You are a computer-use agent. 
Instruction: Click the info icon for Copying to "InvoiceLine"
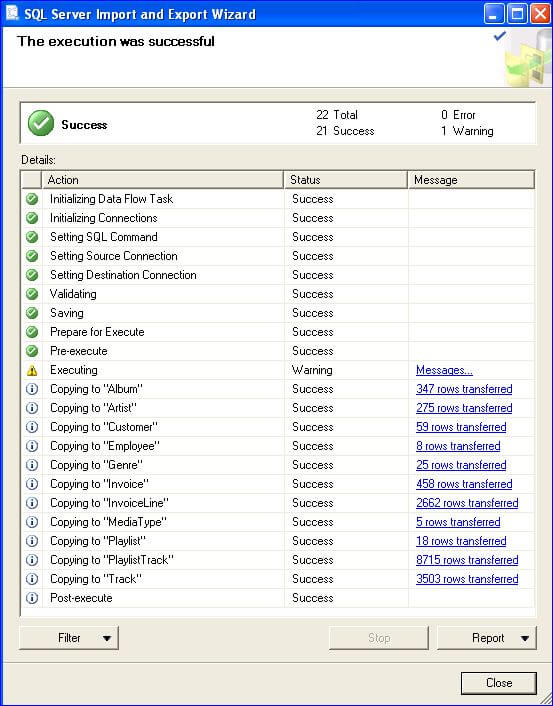pos(32,503)
